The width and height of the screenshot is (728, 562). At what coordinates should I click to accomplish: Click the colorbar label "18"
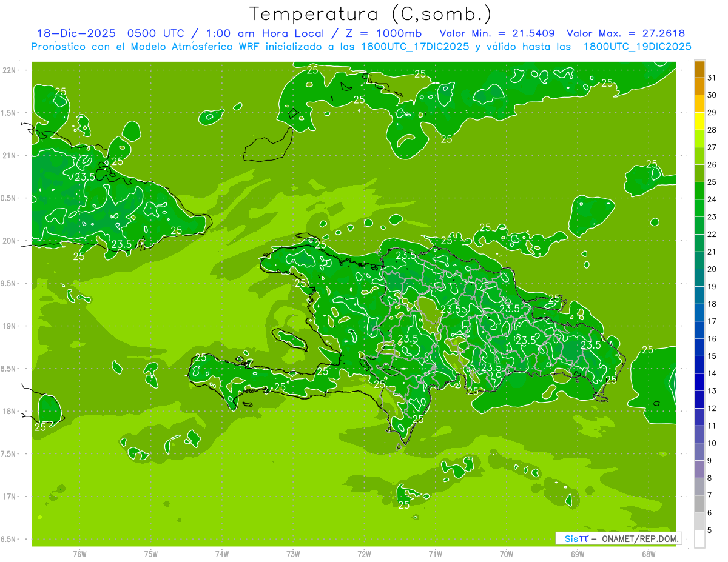pyautogui.click(x=712, y=304)
